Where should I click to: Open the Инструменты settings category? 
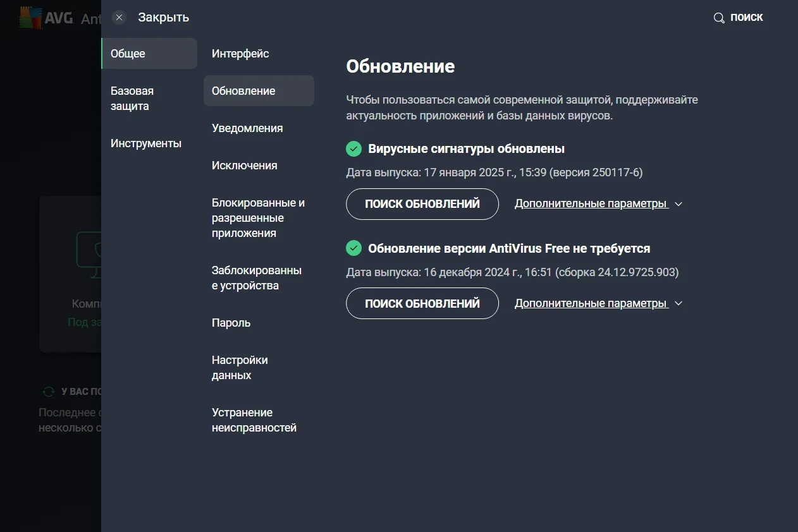(146, 143)
